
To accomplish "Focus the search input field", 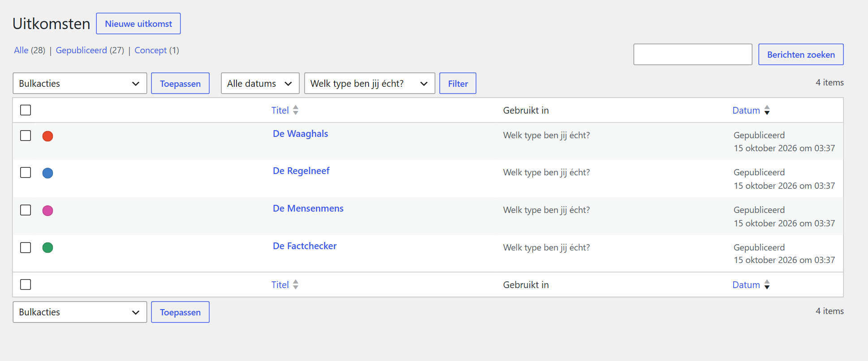I will 692,55.
